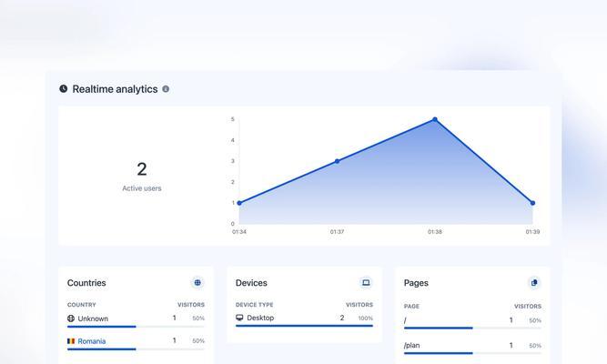
Task: Open the Romania country link
Action: pyautogui.click(x=92, y=341)
